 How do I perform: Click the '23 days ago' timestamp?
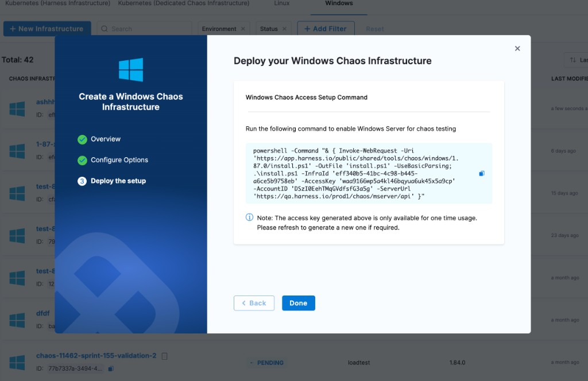(x=565, y=236)
